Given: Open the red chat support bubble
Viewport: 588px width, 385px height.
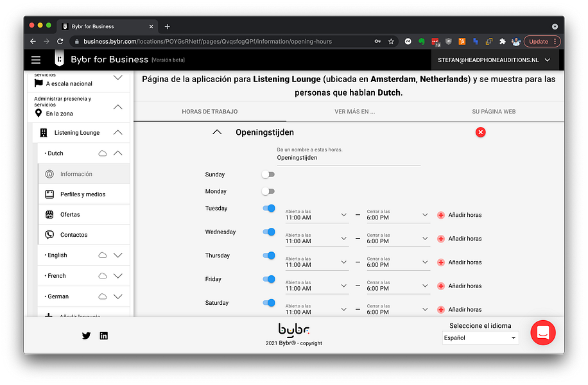Looking at the screenshot, I should (542, 332).
